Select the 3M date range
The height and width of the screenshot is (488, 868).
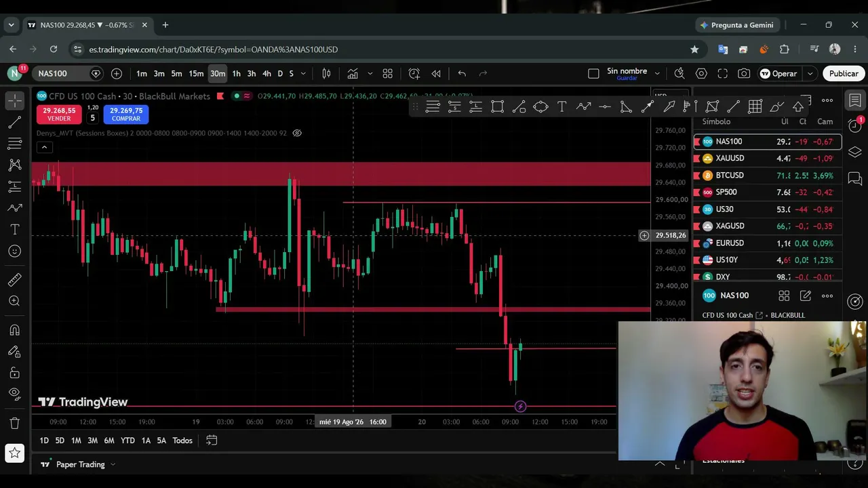(x=92, y=441)
